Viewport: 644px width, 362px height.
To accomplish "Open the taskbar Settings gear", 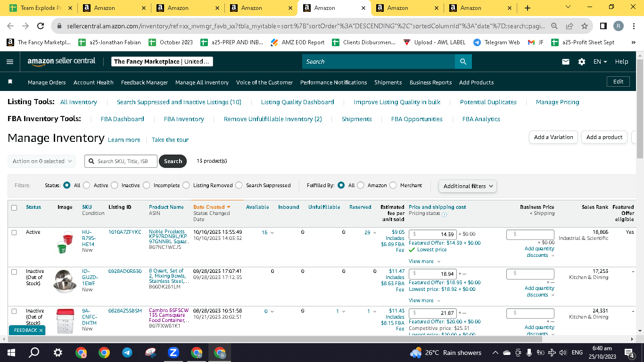I will [58, 353].
